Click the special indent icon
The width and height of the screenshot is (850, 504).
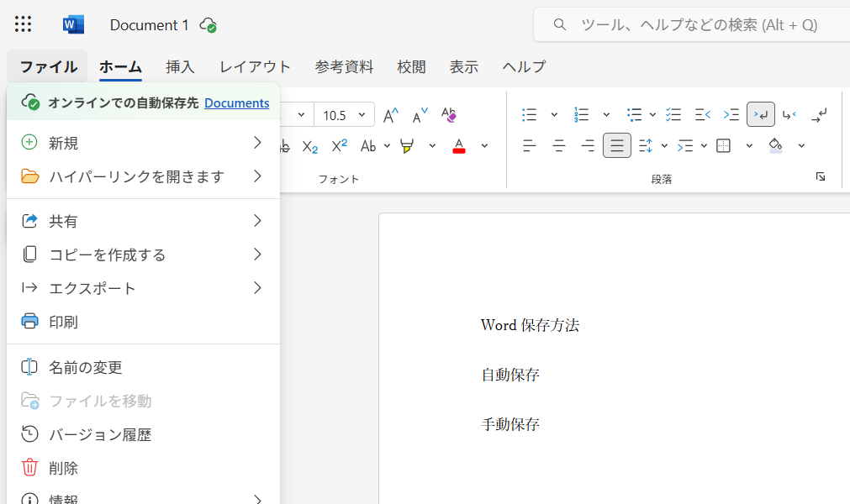[x=685, y=145]
